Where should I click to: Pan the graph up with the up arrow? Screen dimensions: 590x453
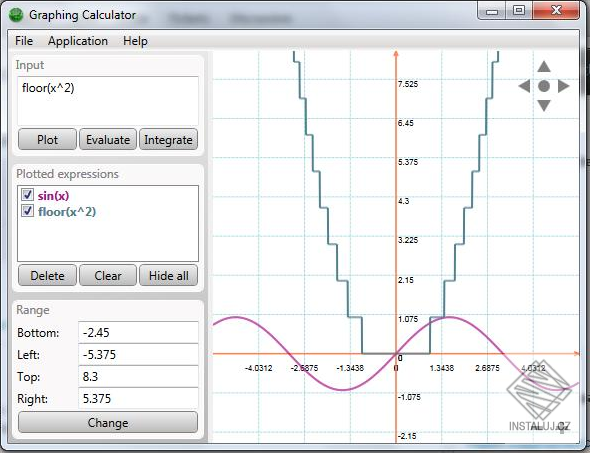point(544,67)
